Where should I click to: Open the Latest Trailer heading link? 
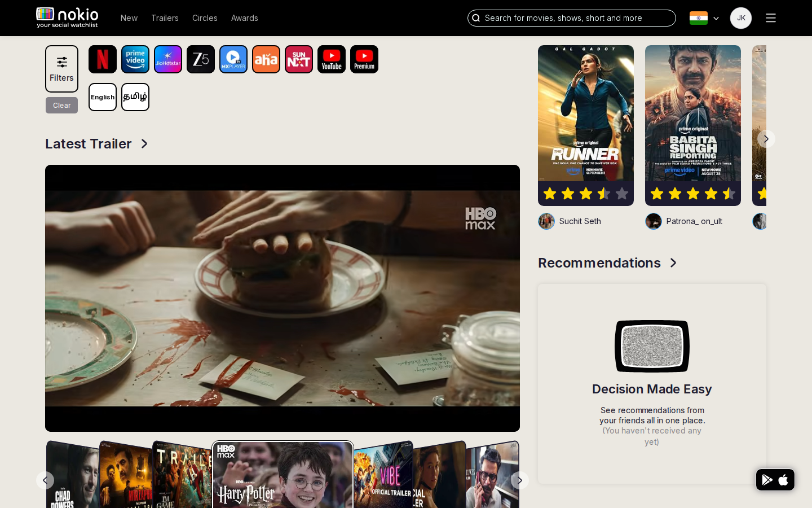89,144
